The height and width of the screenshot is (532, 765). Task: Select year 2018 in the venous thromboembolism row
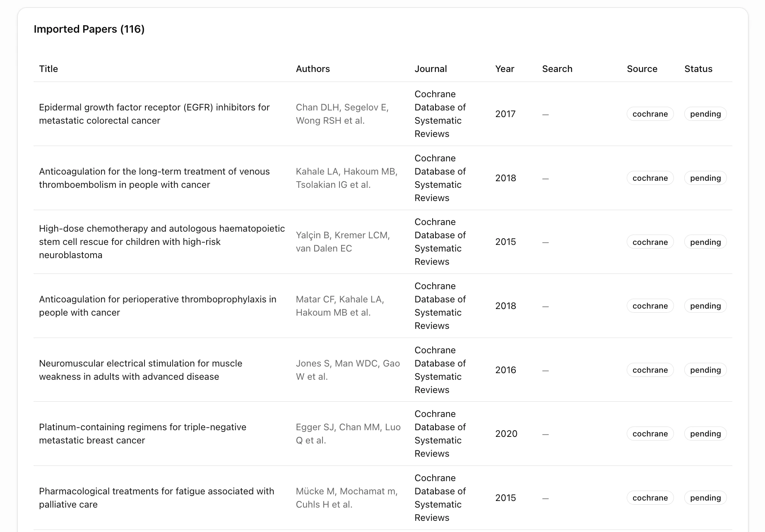tap(506, 178)
